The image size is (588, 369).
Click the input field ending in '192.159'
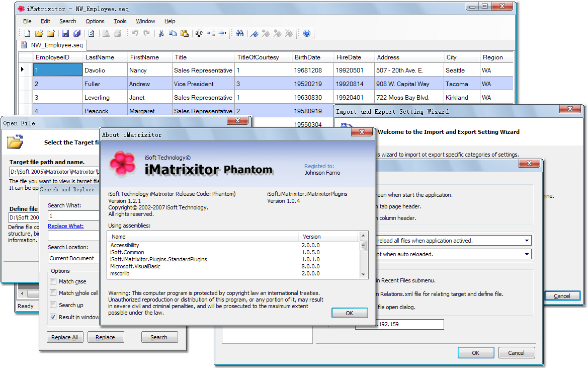tap(400, 324)
